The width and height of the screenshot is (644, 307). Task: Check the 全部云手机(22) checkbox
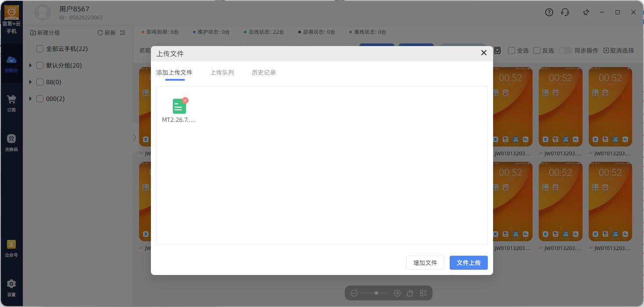tap(40, 49)
